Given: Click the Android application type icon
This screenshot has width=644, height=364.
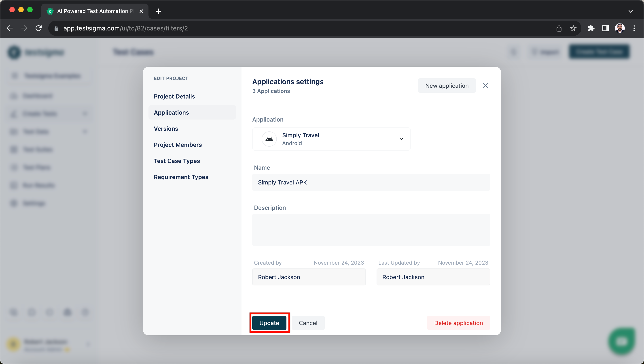Looking at the screenshot, I should pyautogui.click(x=269, y=139).
